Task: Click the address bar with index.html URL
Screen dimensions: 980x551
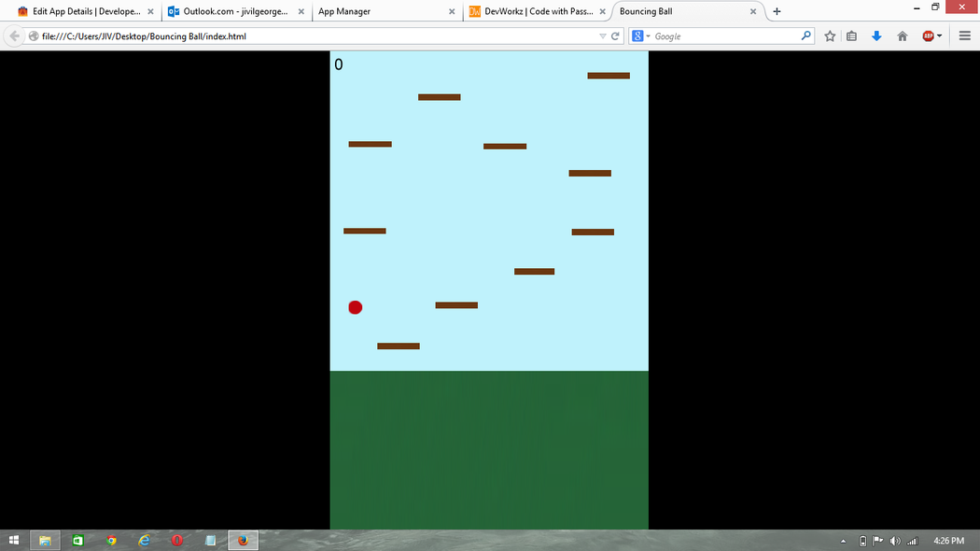Action: click(308, 36)
